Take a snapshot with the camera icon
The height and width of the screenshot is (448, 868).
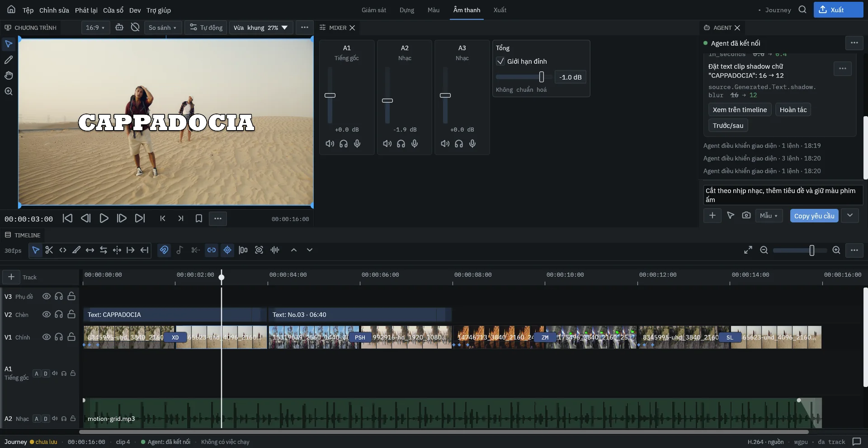pos(746,216)
